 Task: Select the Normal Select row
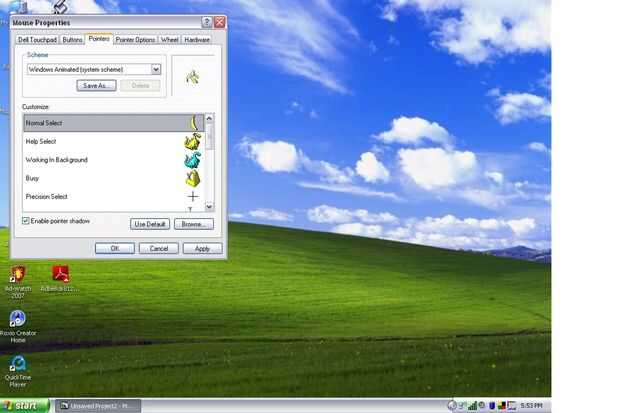point(113,123)
